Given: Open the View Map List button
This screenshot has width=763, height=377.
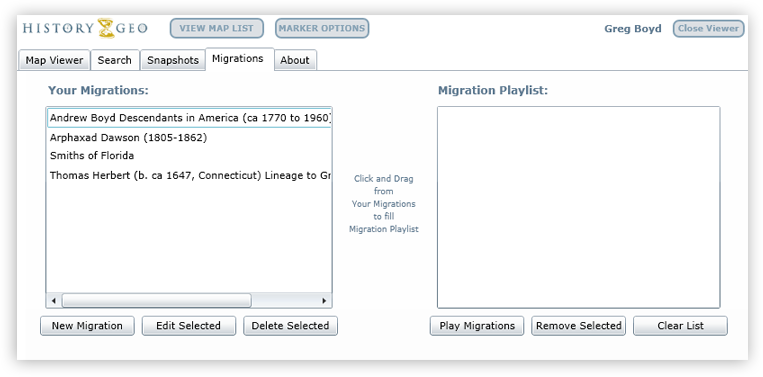Looking at the screenshot, I should coord(217,28).
